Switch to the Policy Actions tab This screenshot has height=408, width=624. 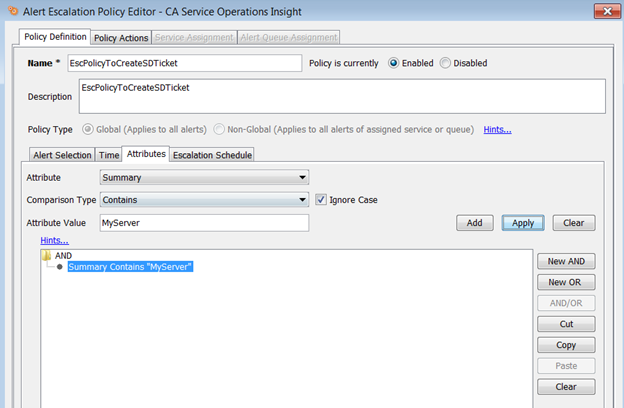[x=121, y=38]
